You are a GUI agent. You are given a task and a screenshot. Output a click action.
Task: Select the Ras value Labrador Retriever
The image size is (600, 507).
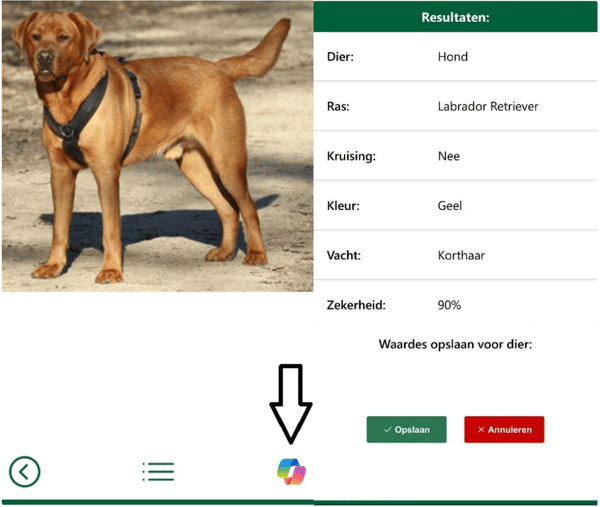pyautogui.click(x=488, y=106)
